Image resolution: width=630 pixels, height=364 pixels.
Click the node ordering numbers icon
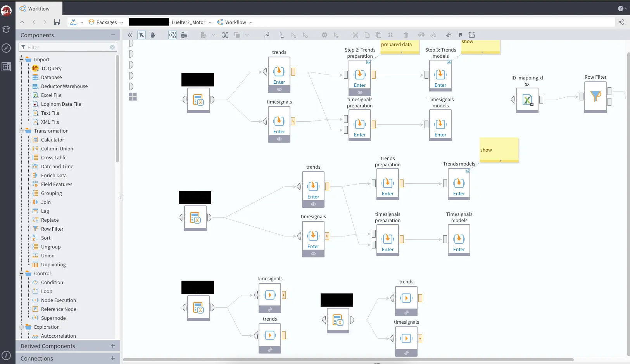tap(266, 35)
